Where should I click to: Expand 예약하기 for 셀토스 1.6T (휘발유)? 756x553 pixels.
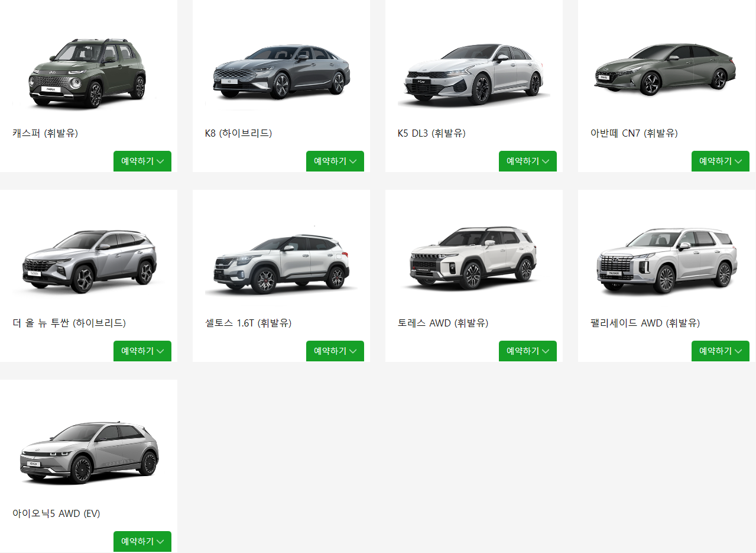pyautogui.click(x=335, y=351)
